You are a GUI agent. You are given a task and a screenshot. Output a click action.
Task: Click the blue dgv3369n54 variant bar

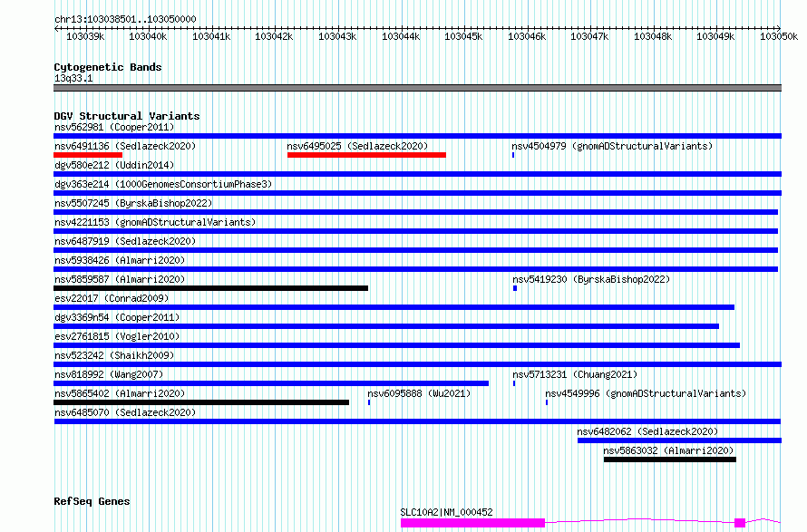(386, 326)
